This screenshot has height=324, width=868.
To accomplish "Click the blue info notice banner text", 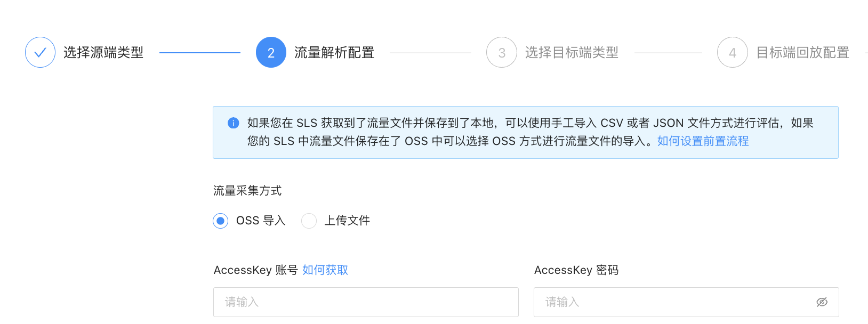I will [x=530, y=132].
